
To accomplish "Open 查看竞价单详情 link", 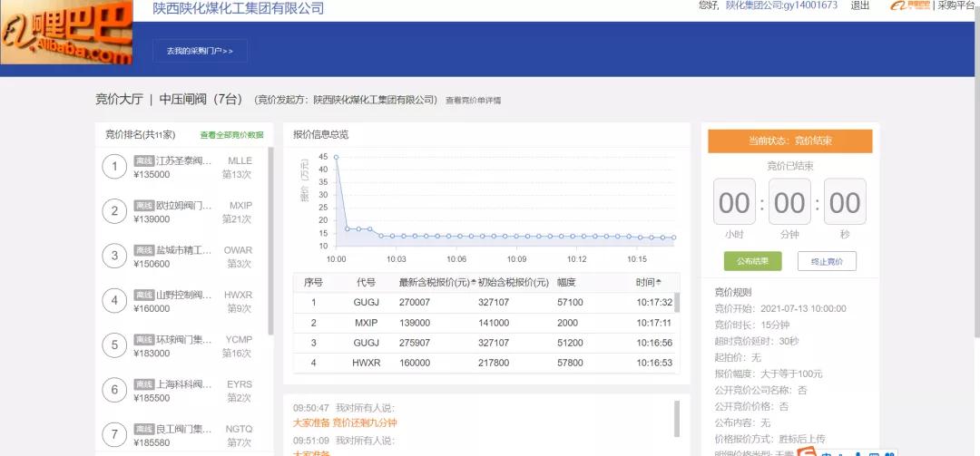I will coord(473,101).
